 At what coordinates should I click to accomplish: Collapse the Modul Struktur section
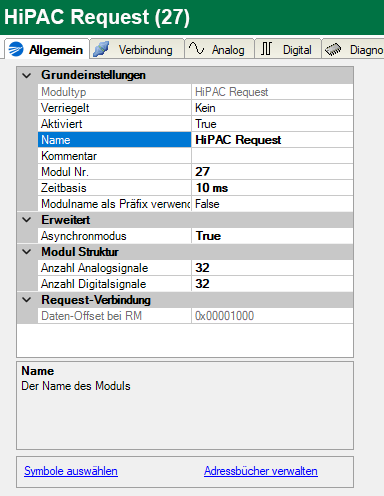tap(27, 252)
